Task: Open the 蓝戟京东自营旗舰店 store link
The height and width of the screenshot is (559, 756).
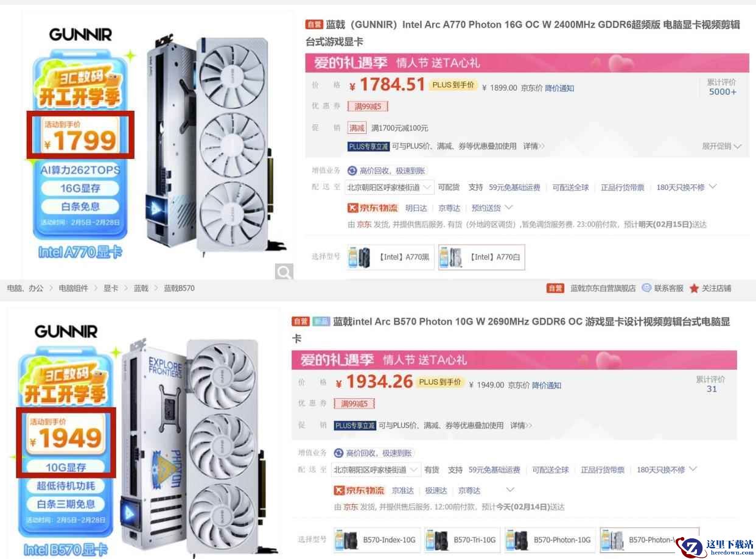Action: coord(603,288)
